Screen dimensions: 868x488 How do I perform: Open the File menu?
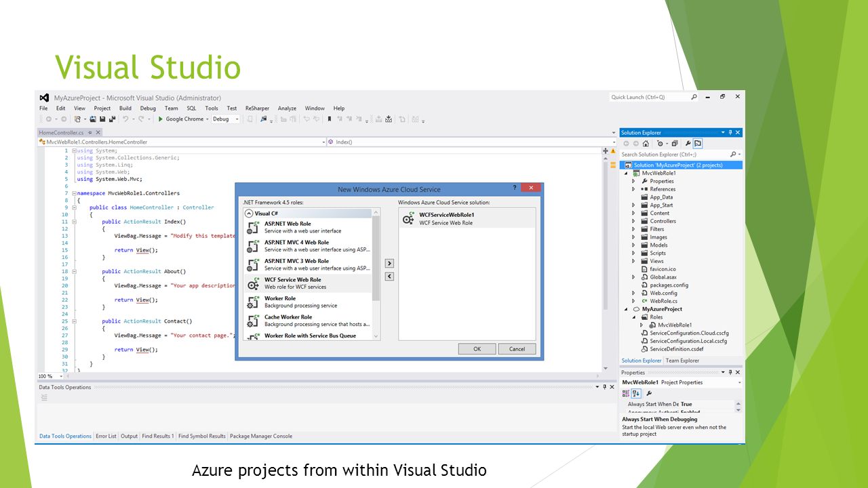point(43,108)
